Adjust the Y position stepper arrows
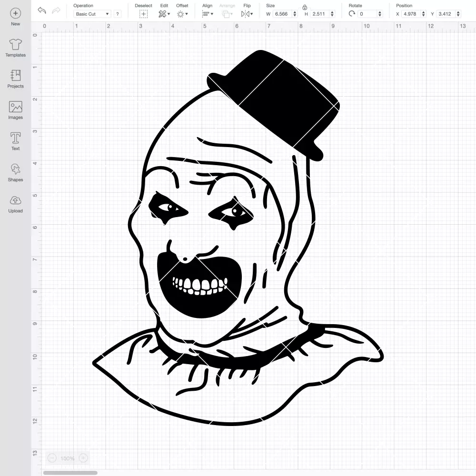The height and width of the screenshot is (476, 476). click(x=458, y=14)
